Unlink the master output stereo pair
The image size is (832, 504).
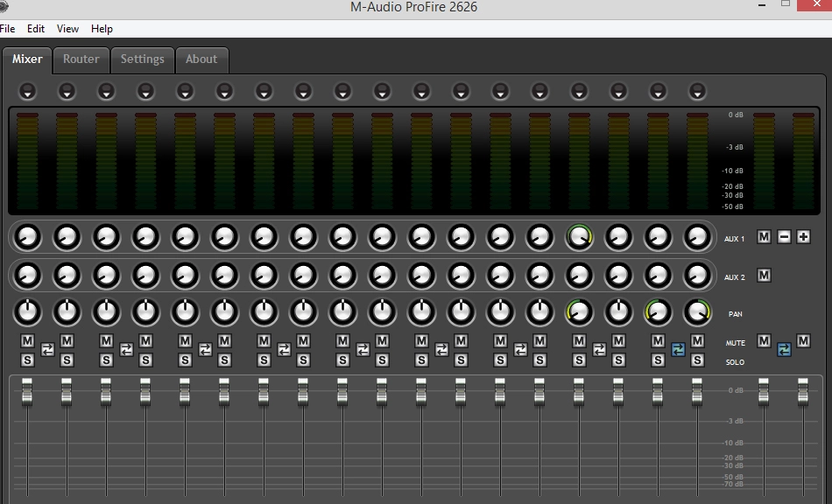(x=784, y=350)
